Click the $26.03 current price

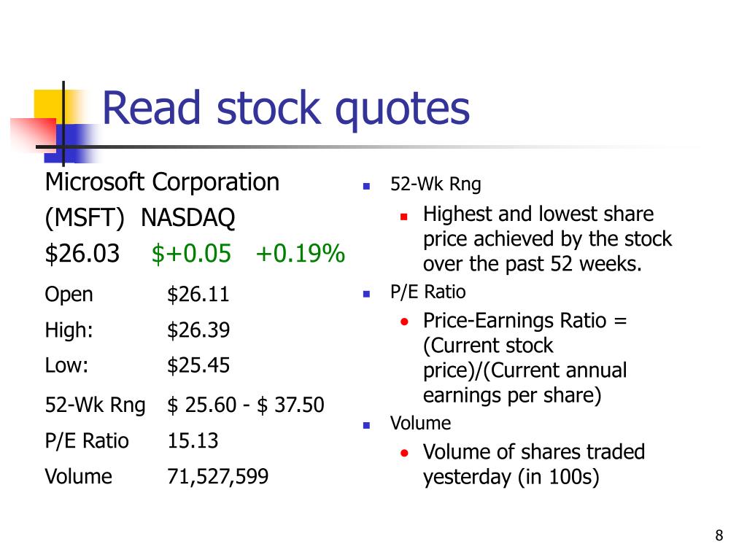[82, 253]
